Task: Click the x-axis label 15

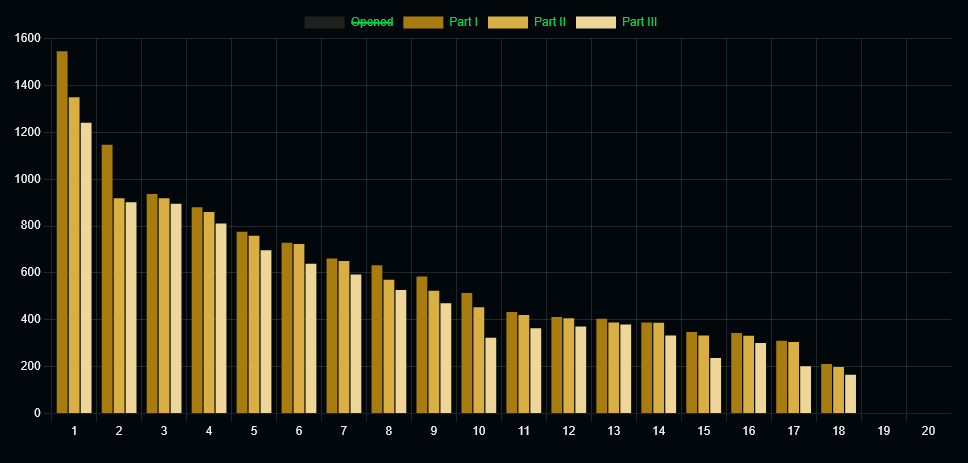Action: (x=704, y=431)
